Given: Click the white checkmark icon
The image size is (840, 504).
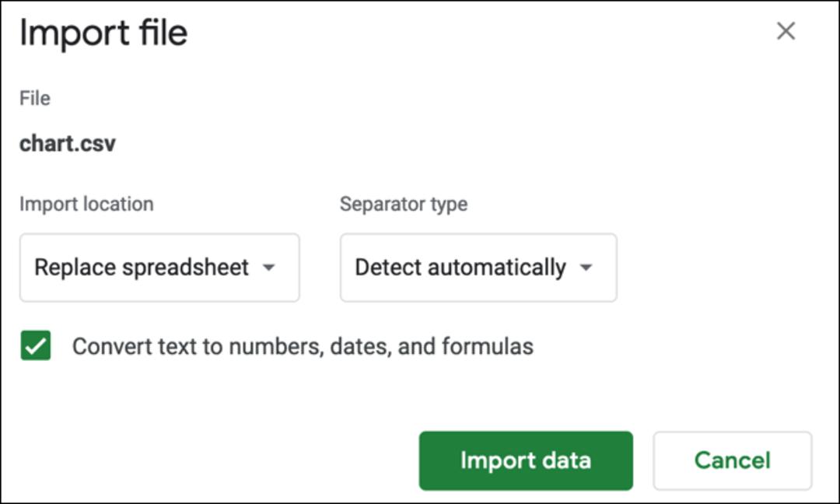Looking at the screenshot, I should 36,346.
